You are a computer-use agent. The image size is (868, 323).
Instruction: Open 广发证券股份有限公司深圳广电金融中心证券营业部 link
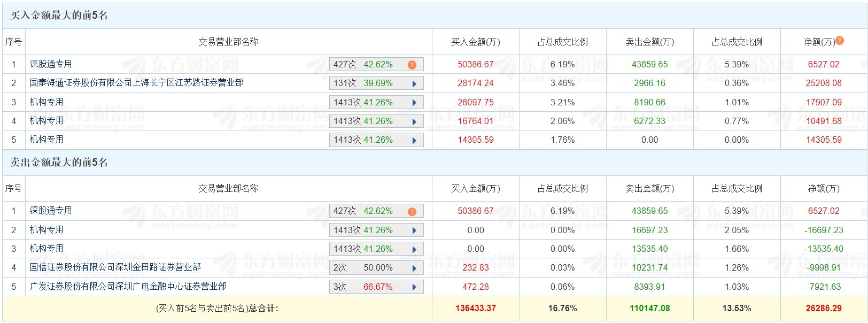click(x=128, y=286)
